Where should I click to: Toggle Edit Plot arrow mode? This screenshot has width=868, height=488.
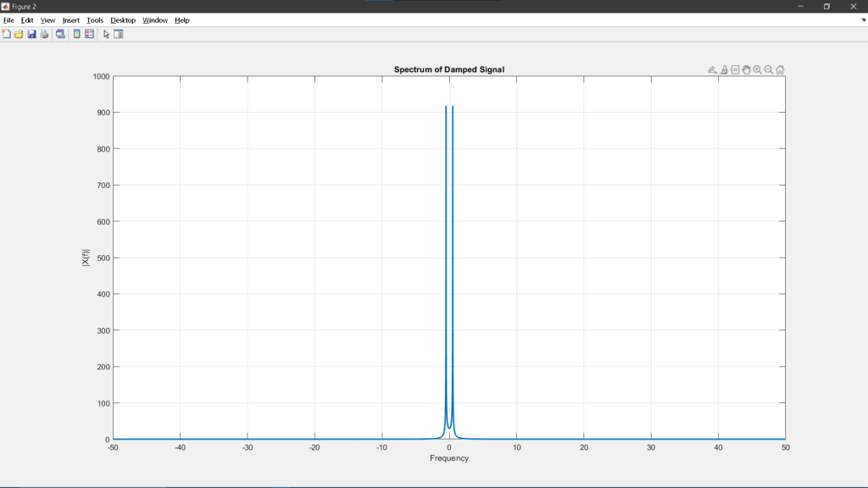click(x=106, y=34)
